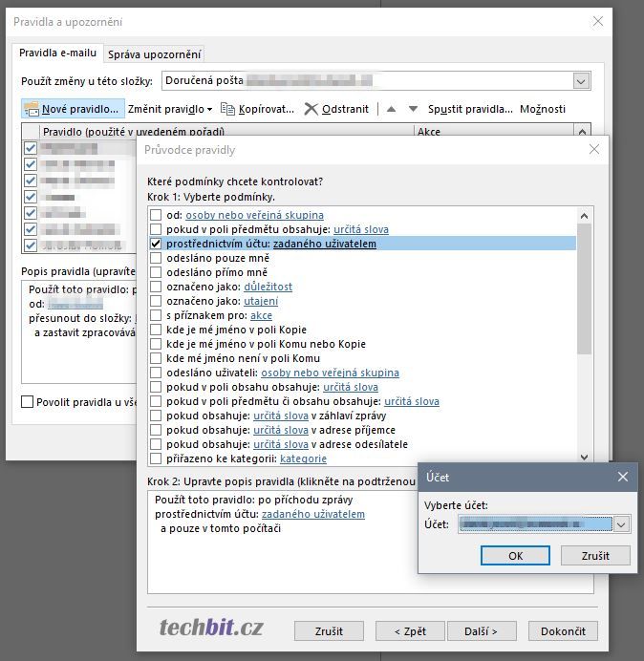Screen dimensions: 644x661
Task: Uncheck the prostřednictvím účtu condition
Action: (x=156, y=244)
